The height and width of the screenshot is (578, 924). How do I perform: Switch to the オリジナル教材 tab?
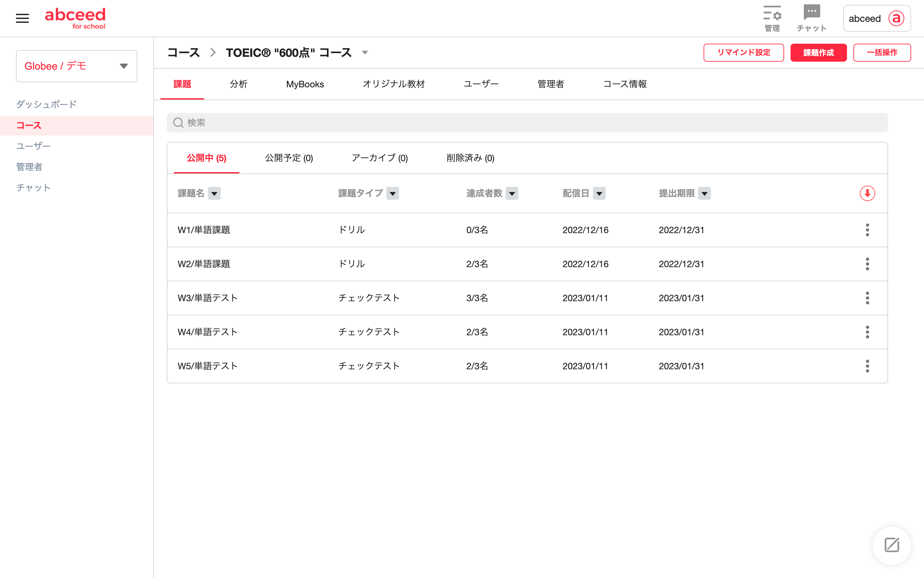pos(394,84)
